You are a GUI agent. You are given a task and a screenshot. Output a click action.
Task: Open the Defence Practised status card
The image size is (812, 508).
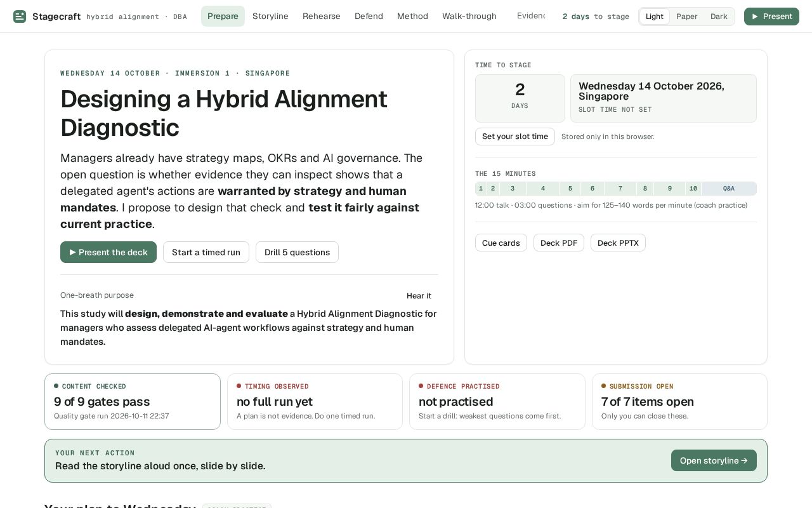click(497, 401)
